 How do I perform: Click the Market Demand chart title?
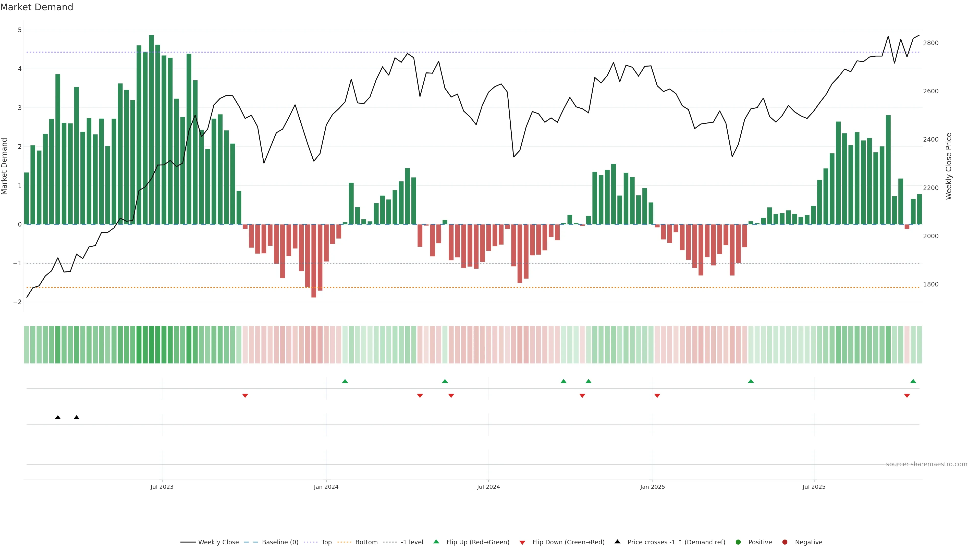pyautogui.click(x=36, y=7)
